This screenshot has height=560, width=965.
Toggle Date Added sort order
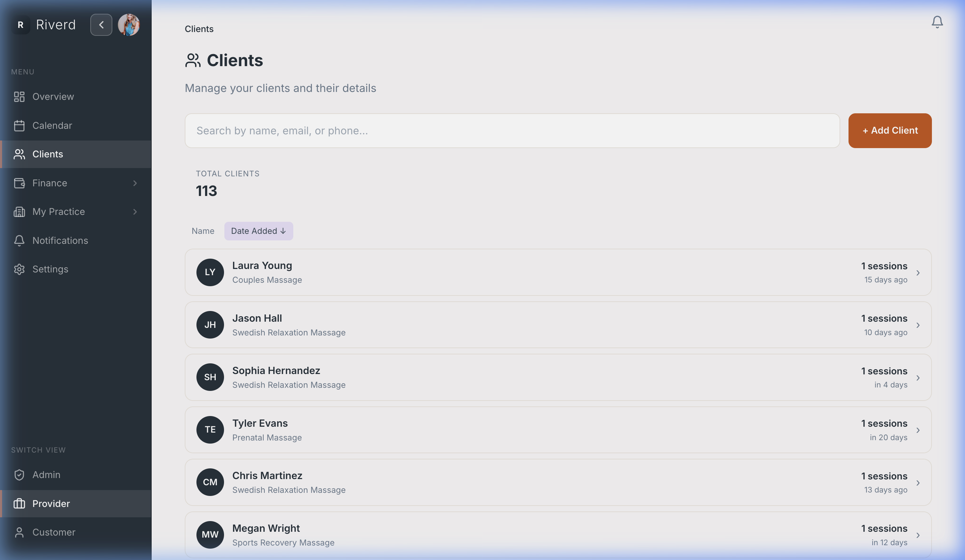point(258,231)
